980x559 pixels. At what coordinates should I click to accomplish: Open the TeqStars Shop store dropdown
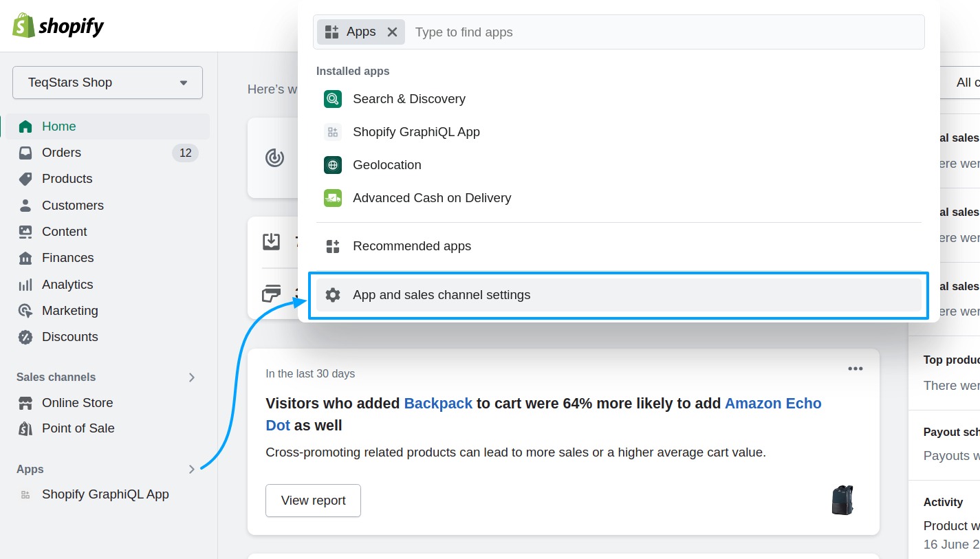coord(107,83)
